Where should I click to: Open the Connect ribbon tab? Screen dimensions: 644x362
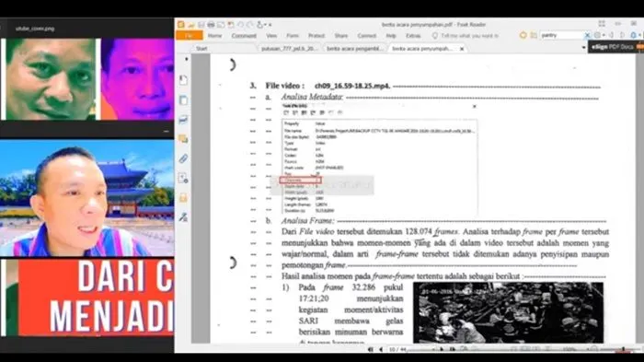pyautogui.click(x=366, y=36)
